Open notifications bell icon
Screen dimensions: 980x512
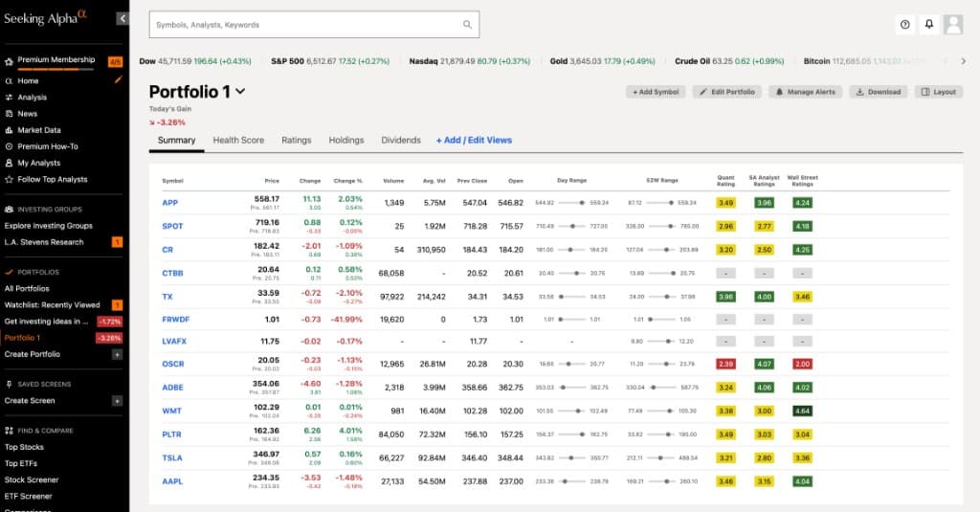(929, 24)
